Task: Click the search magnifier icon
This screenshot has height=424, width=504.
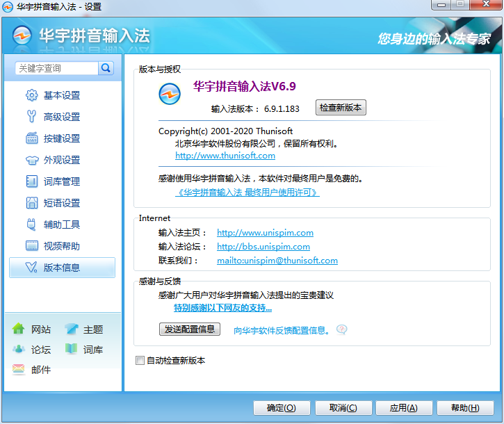Action: click(x=106, y=68)
